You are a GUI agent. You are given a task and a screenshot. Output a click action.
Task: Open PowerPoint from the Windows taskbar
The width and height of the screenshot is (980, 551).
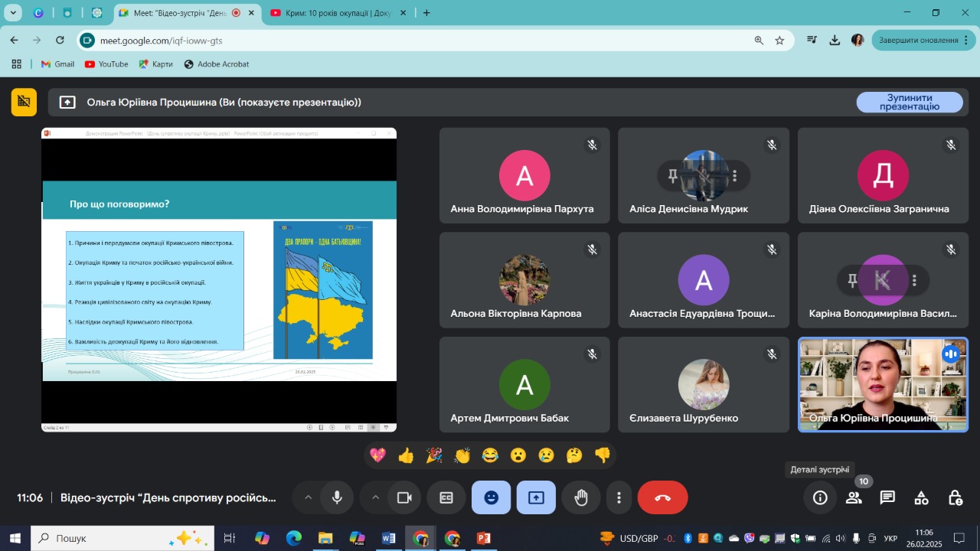[483, 538]
